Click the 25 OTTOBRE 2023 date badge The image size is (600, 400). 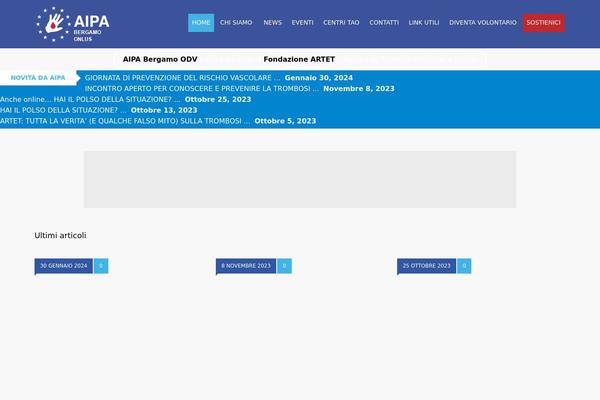pyautogui.click(x=426, y=266)
